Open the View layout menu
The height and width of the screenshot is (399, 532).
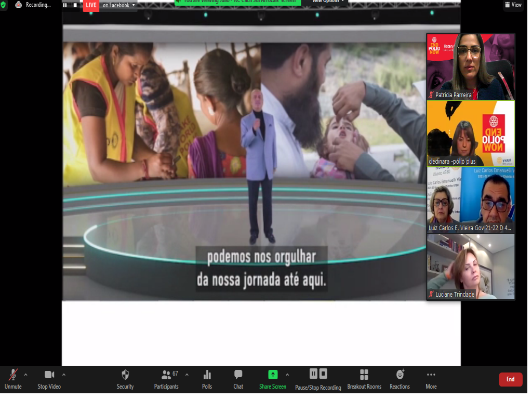[x=513, y=5]
